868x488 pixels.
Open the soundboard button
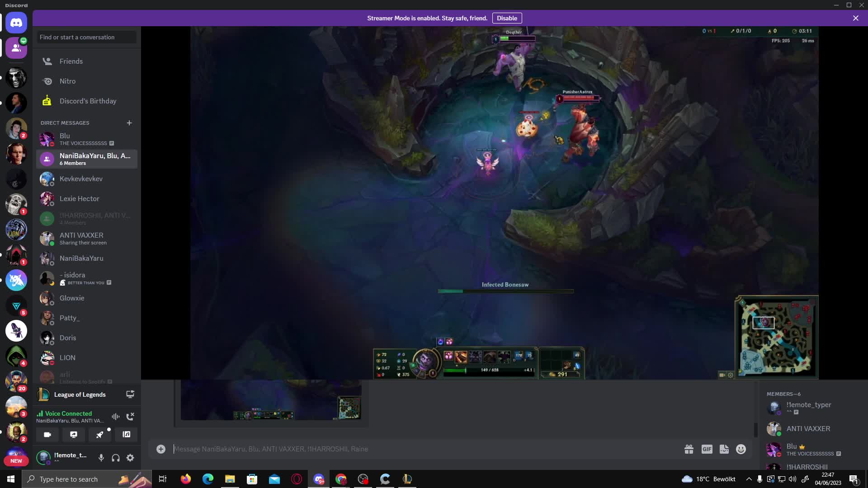click(127, 435)
